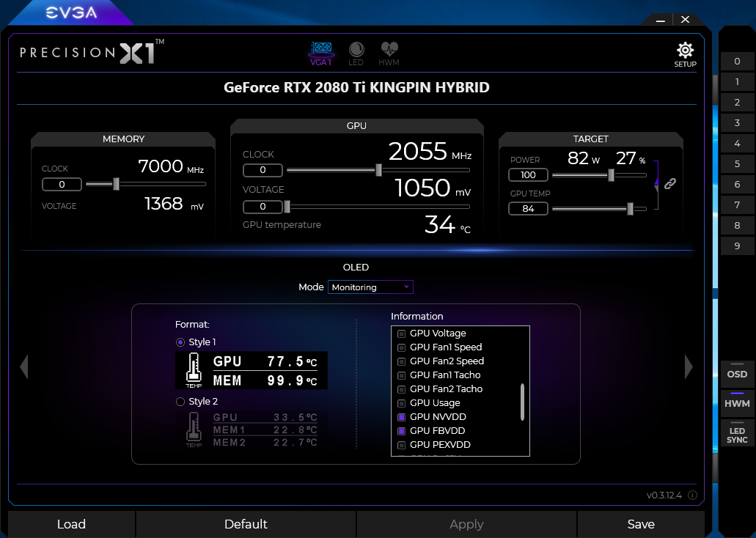The height and width of the screenshot is (538, 756).
Task: Toggle the HWM side button
Action: click(737, 403)
